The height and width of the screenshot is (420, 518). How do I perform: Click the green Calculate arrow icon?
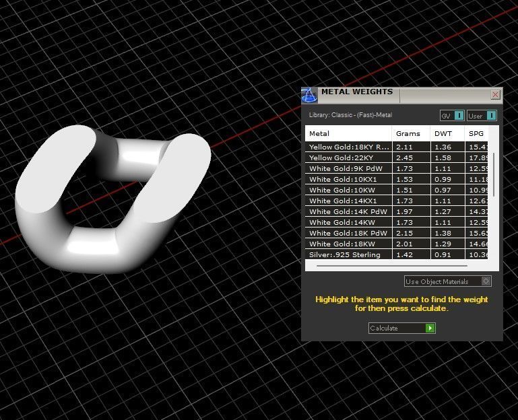pos(430,328)
